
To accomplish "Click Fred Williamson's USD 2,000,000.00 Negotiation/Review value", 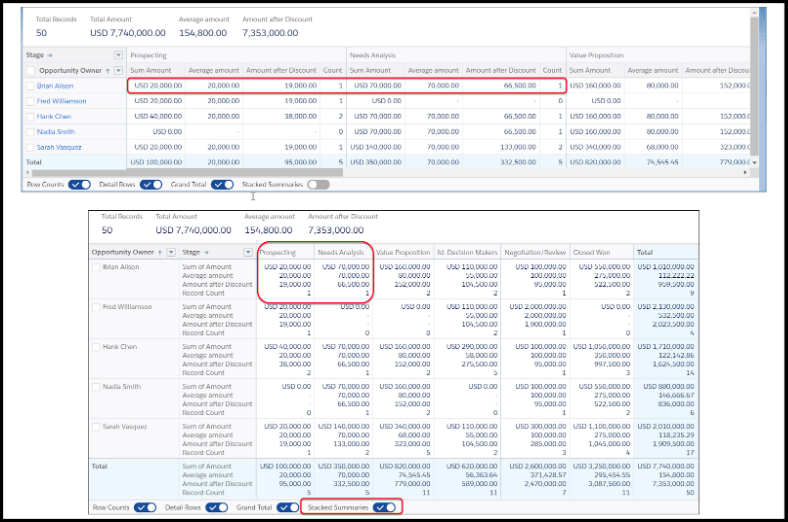I will (538, 306).
